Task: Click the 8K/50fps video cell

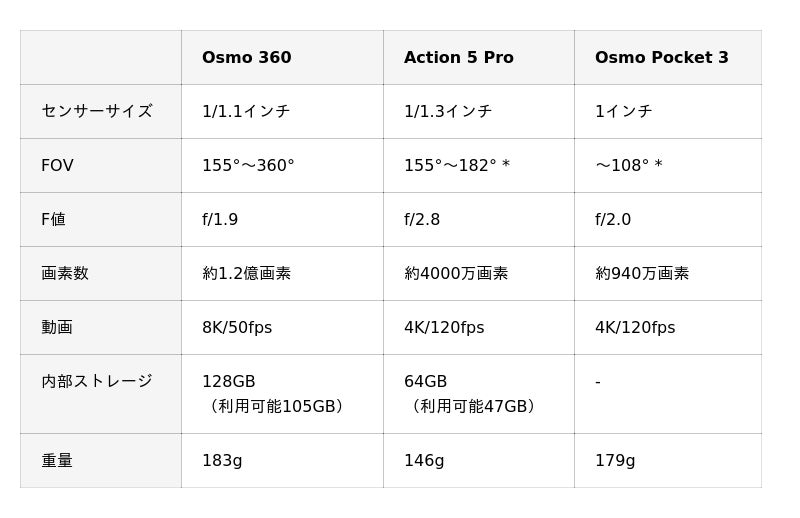Action: point(237,328)
